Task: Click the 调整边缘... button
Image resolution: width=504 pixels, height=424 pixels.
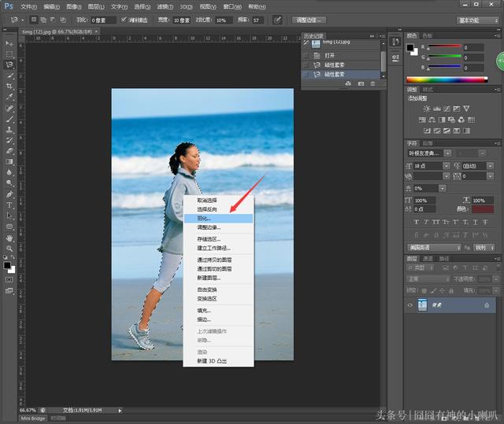Action: [309, 20]
